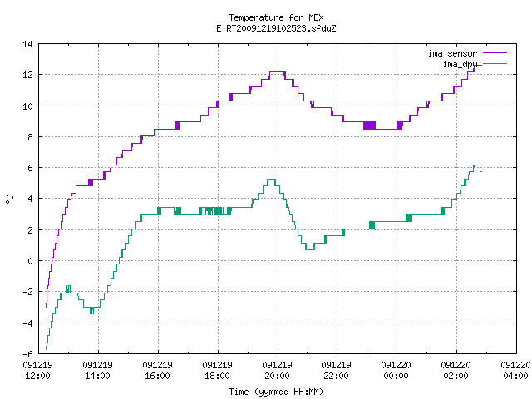Viewport: 532px width, 399px height.
Task: Click the x-axis label 091219 12:00
Action: tap(38, 371)
